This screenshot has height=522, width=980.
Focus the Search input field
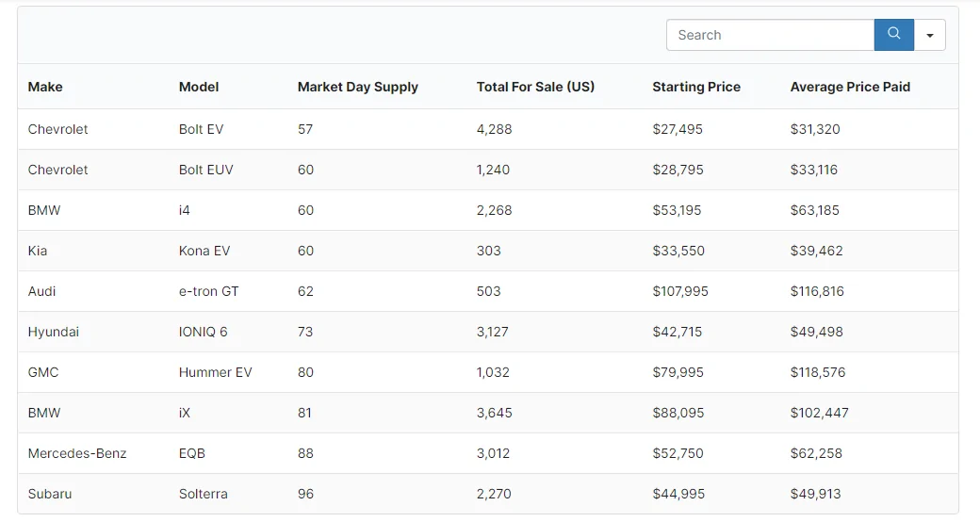[770, 35]
